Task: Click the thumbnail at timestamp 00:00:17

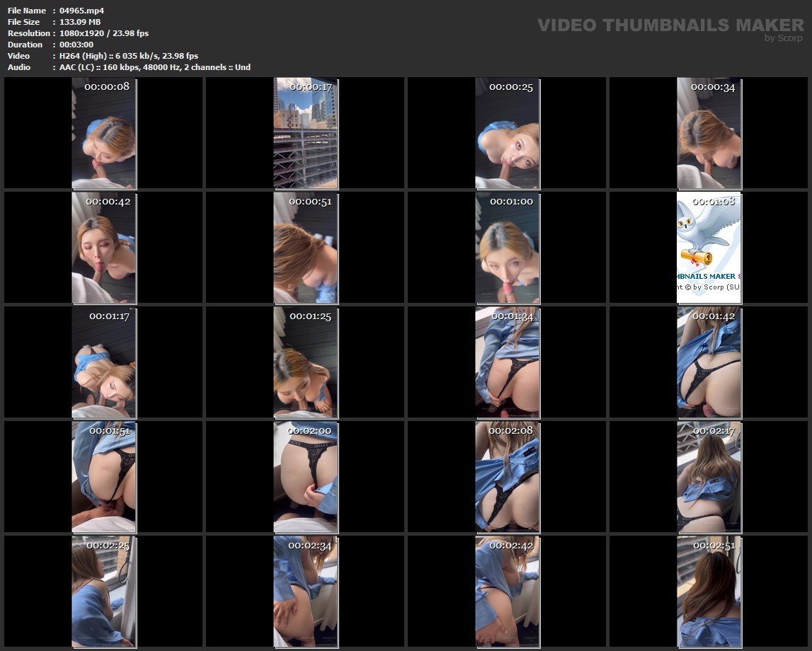Action: 305,133
